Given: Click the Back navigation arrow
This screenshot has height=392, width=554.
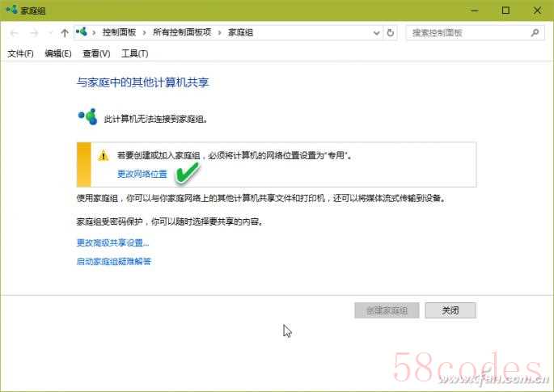Looking at the screenshot, I should [x=14, y=33].
